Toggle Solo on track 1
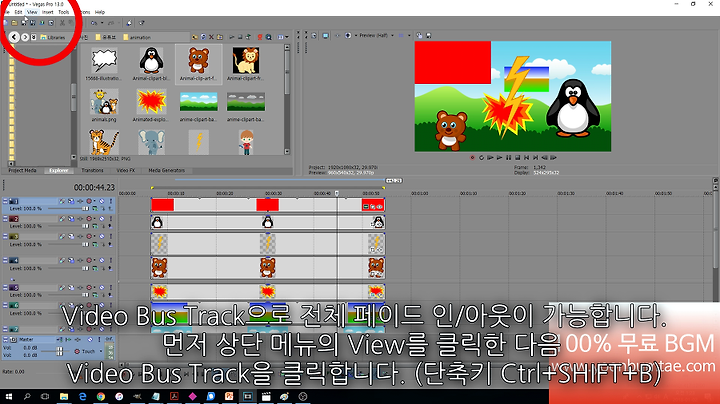This screenshot has width=720, height=404. (110, 201)
